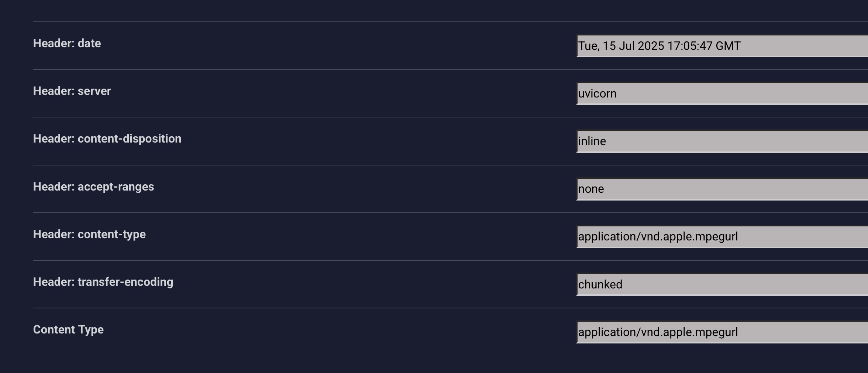Select the "Header: content-disposition" label

[107, 138]
